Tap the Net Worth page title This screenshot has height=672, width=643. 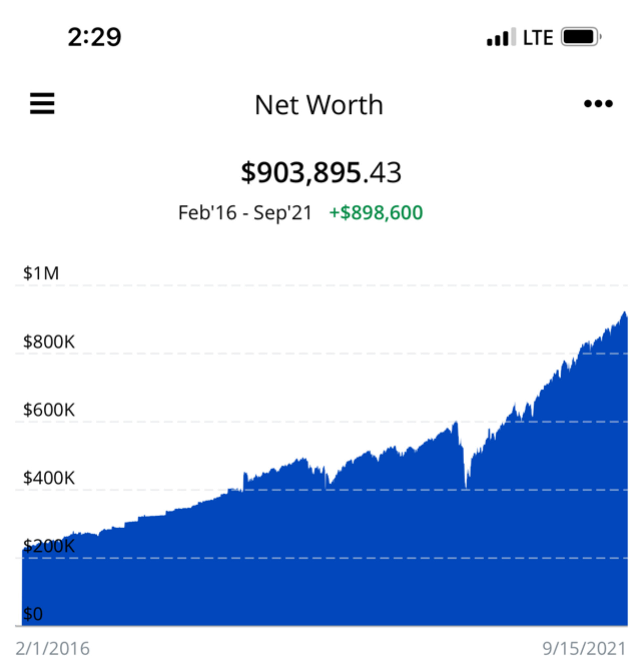(x=319, y=105)
